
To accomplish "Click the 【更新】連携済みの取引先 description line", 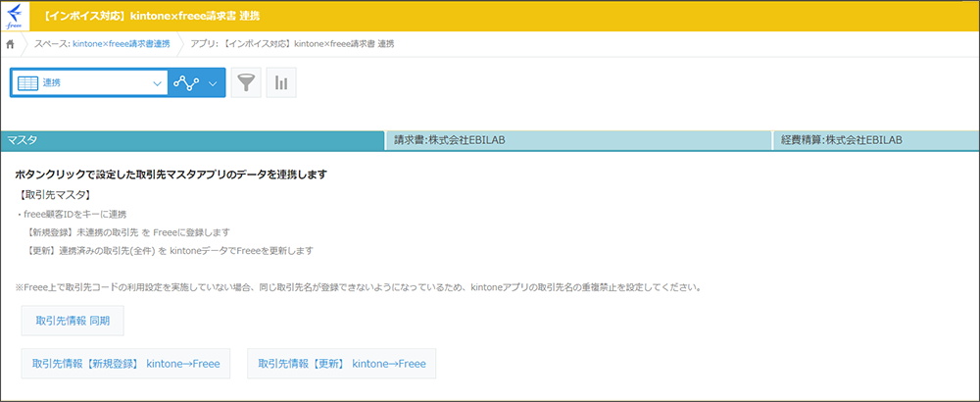I will pos(170,251).
